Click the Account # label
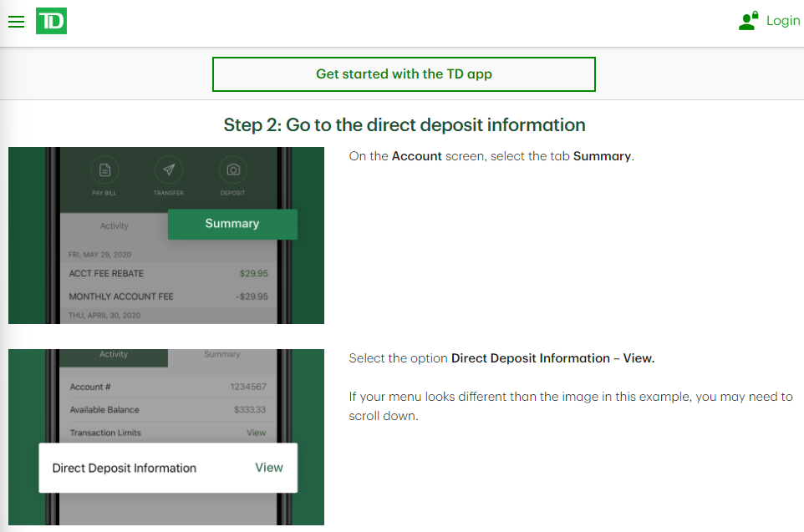804x532 pixels. pyautogui.click(x=90, y=387)
